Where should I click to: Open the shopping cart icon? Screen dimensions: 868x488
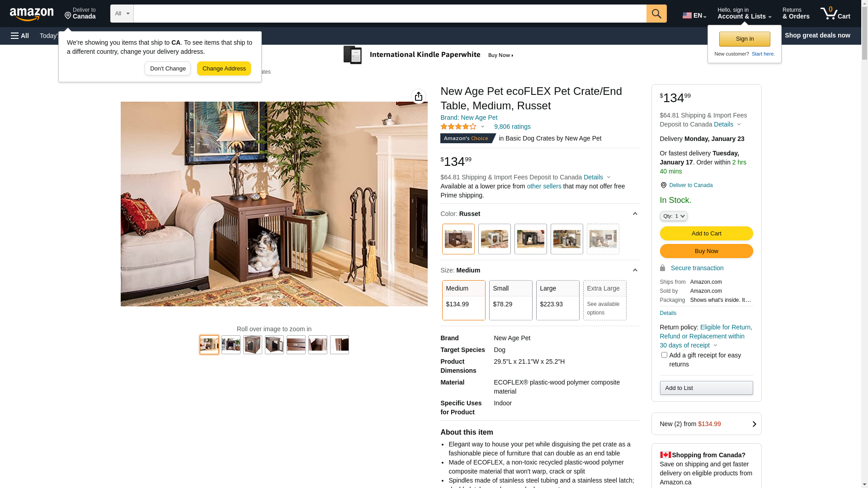[835, 14]
